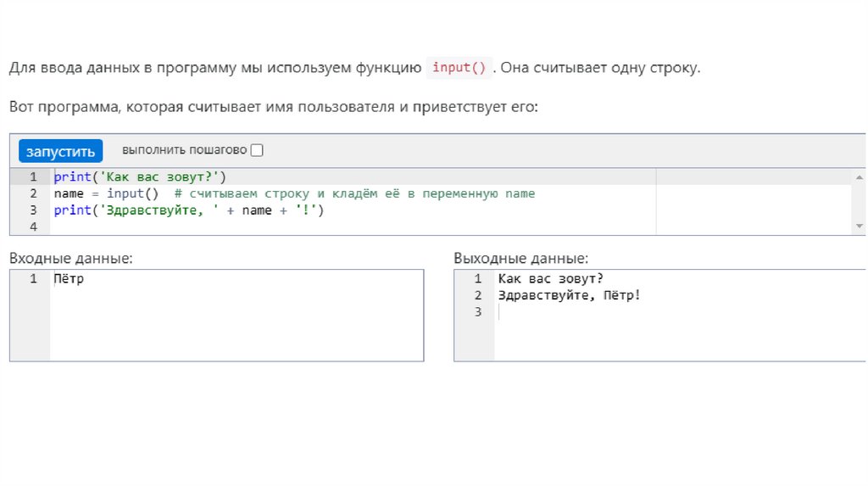Image resolution: width=868 pixels, height=487 pixels.
Task: Click the inline "input()" code snippet
Action: 459,69
